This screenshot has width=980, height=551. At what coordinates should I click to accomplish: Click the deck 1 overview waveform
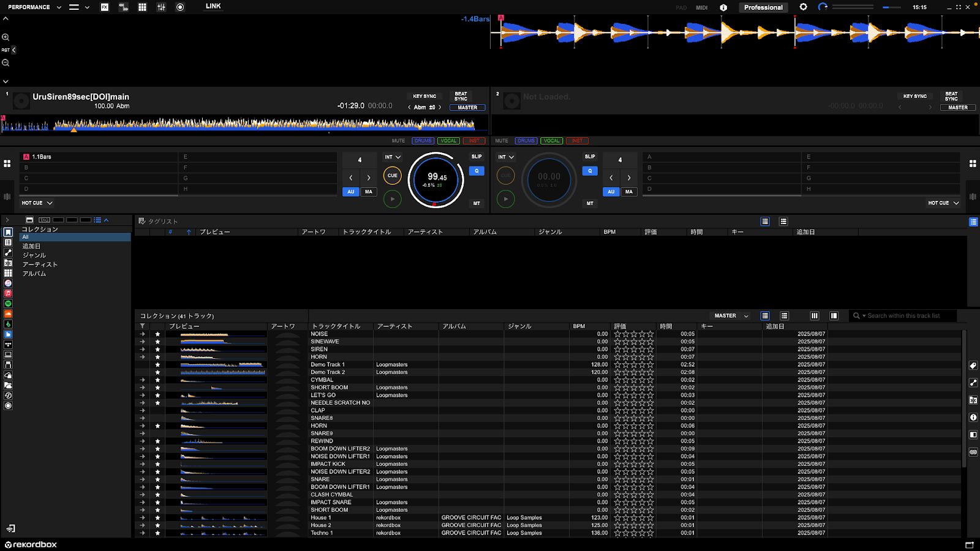pos(245,125)
